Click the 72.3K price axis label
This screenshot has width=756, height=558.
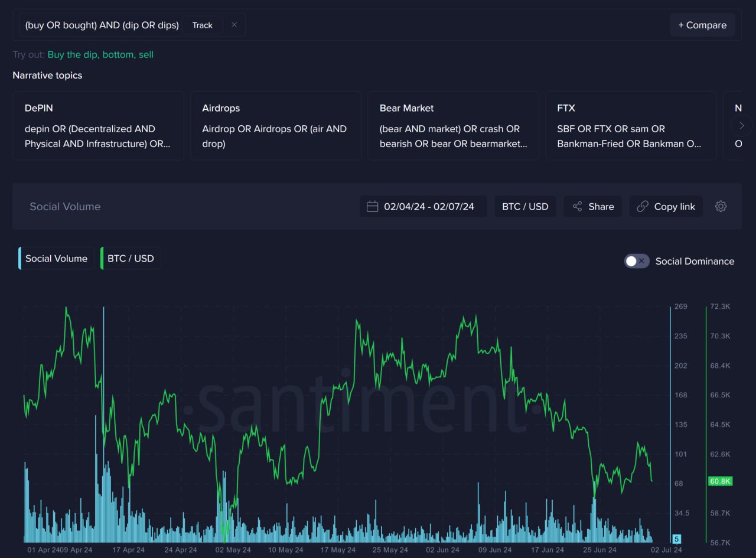720,306
